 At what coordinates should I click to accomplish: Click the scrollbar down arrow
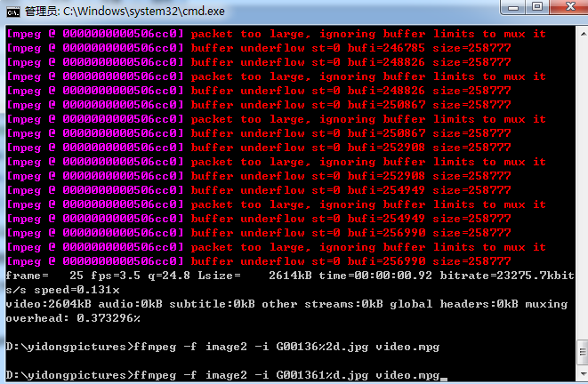(583, 374)
